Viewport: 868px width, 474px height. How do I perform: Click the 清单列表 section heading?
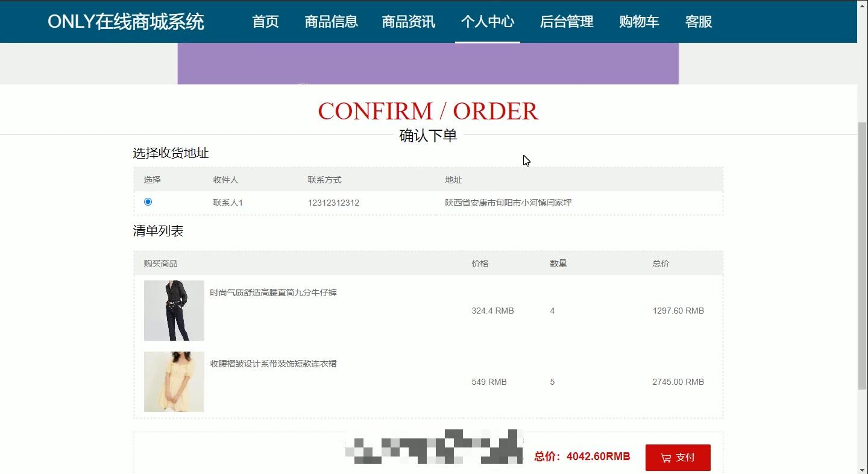[158, 231]
